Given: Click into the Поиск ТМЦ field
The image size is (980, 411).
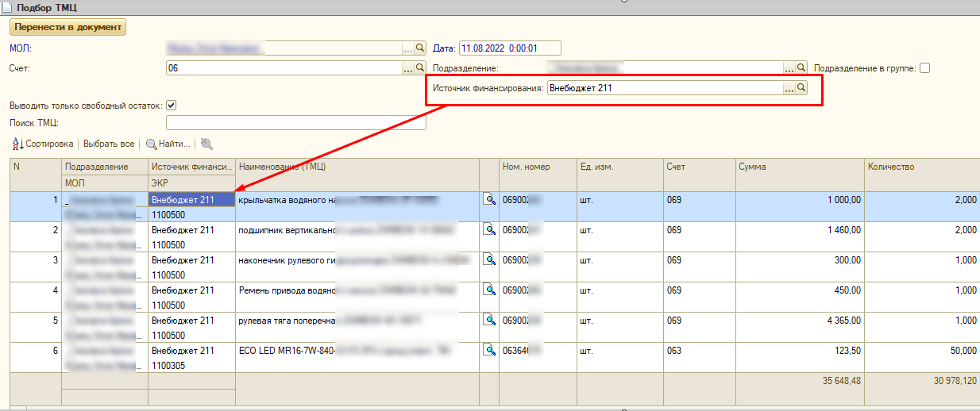Looking at the screenshot, I should tap(295, 123).
